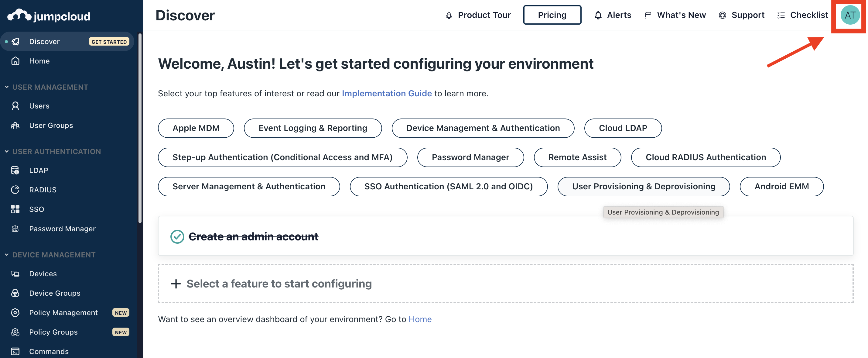868x358 pixels.
Task: Click the Discover rocket icon
Action: point(15,41)
